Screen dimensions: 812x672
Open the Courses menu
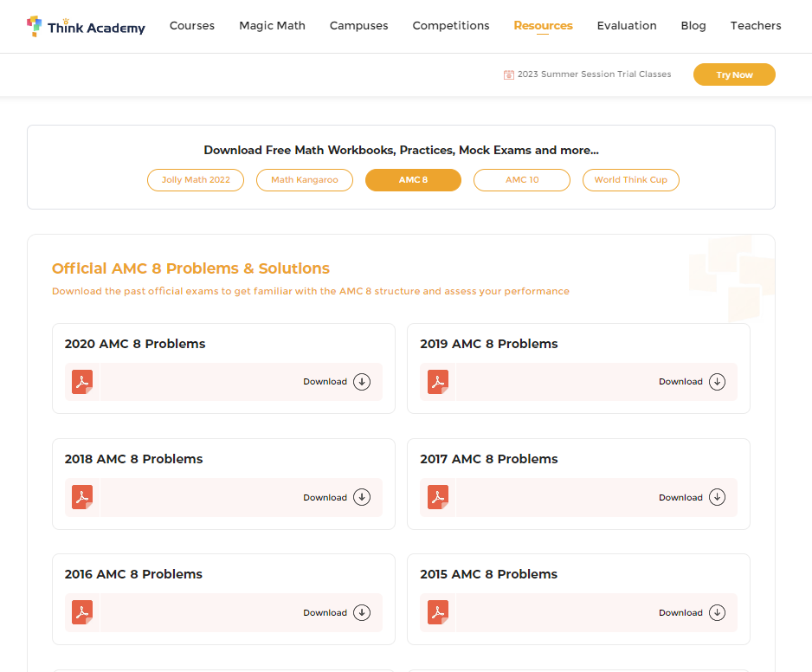point(192,26)
